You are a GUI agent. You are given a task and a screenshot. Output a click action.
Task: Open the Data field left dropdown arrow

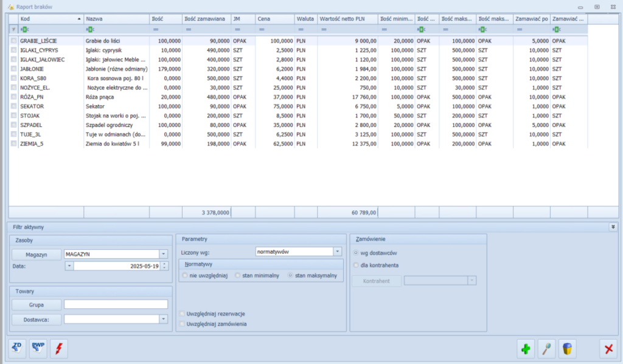pos(69,266)
